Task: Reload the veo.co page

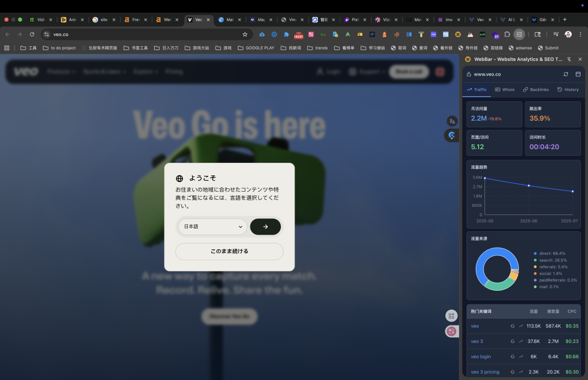Action: 32,34
